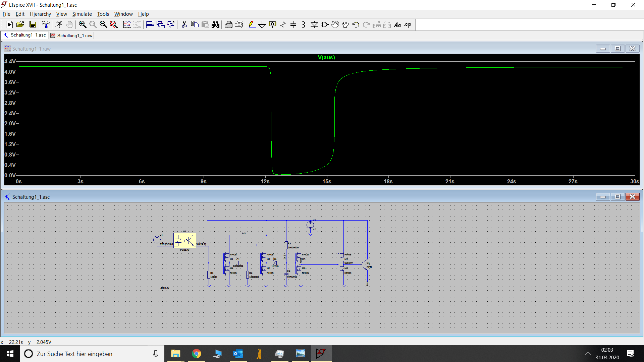This screenshot has width=644, height=362.
Task: Click the Autorange waveform plot icon
Action: 127,24
